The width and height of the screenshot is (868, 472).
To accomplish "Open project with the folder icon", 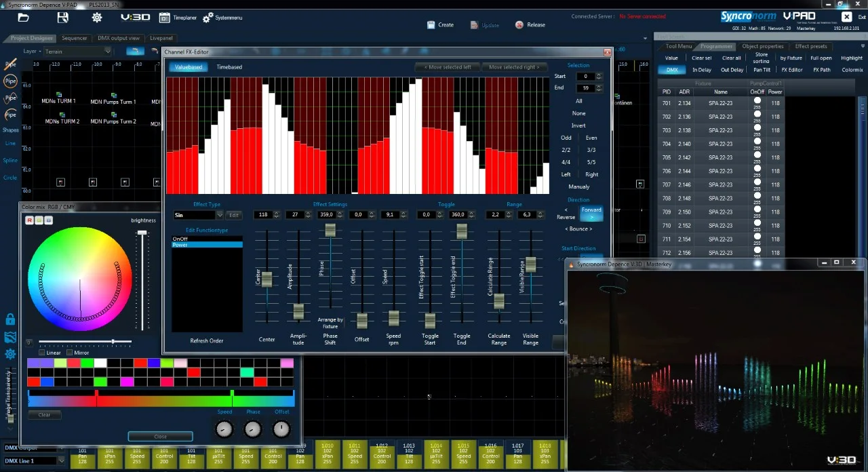I will pos(24,18).
